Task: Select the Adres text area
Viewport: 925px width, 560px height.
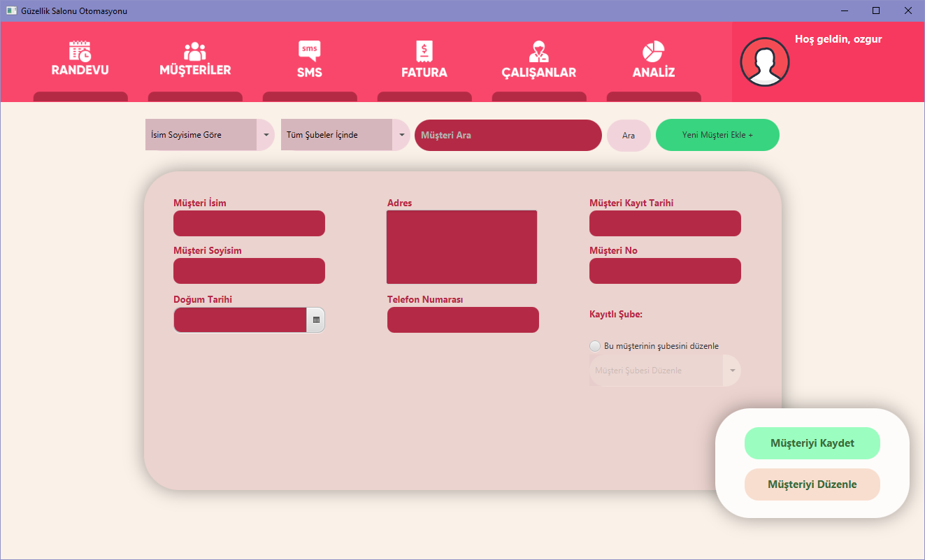Action: (x=461, y=246)
